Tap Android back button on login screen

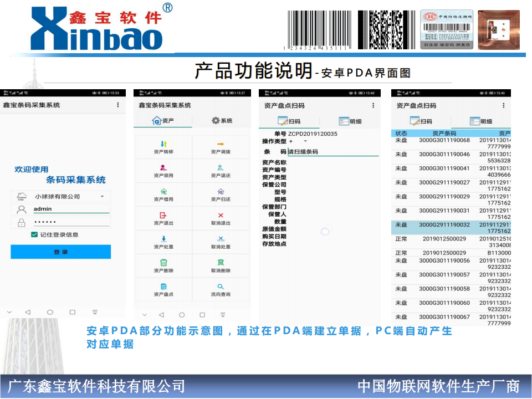point(28,312)
